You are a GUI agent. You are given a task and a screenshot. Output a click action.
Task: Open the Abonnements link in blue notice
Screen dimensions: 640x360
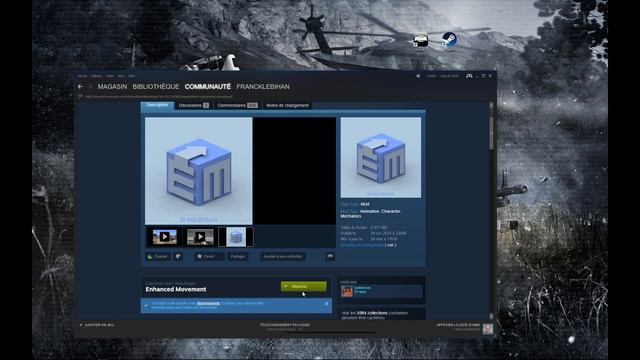[x=208, y=303]
